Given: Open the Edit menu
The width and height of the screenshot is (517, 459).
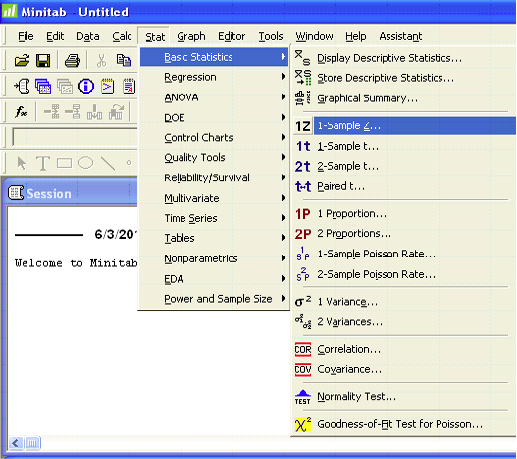Looking at the screenshot, I should click(x=55, y=36).
